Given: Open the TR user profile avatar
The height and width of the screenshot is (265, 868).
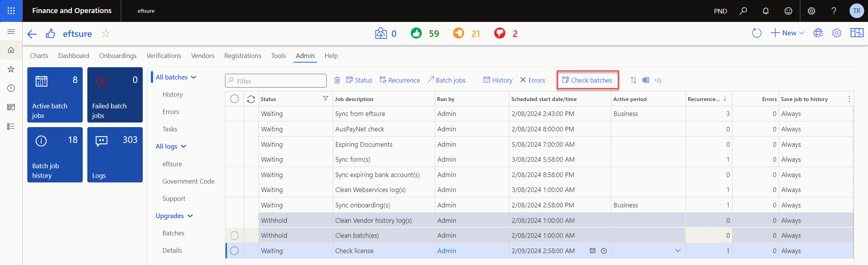Looking at the screenshot, I should coord(857,11).
